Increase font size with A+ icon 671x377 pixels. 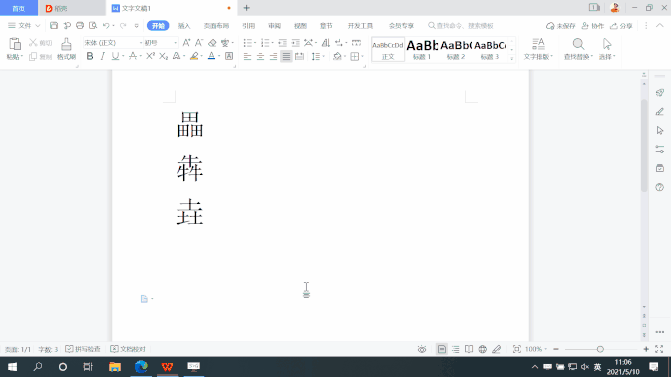pos(186,43)
